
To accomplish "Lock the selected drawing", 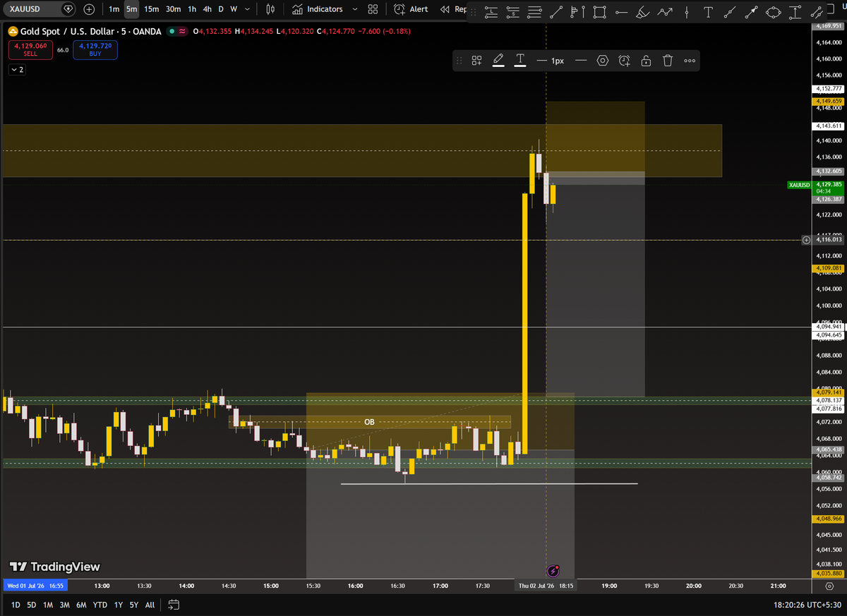I will (646, 61).
